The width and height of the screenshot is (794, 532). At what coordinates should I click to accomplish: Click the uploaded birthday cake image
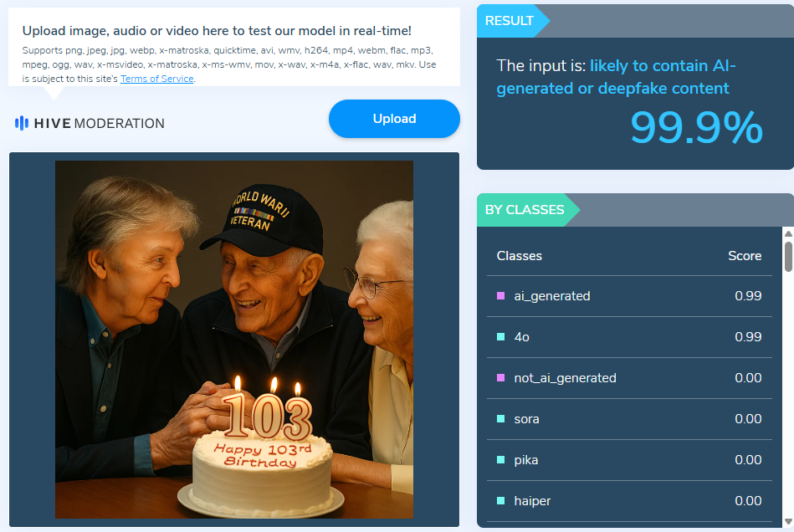234,340
